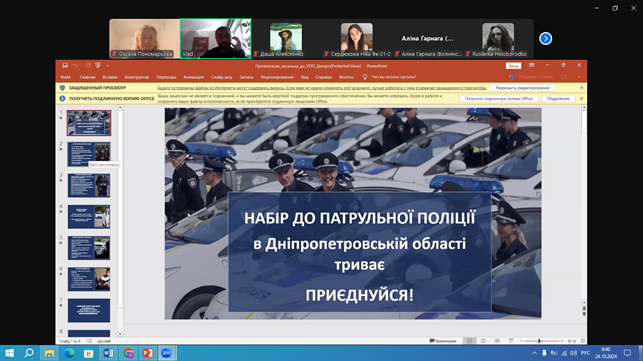643x361 pixels.
Task: Open the Переходы ribbon tab
Action: (166, 77)
